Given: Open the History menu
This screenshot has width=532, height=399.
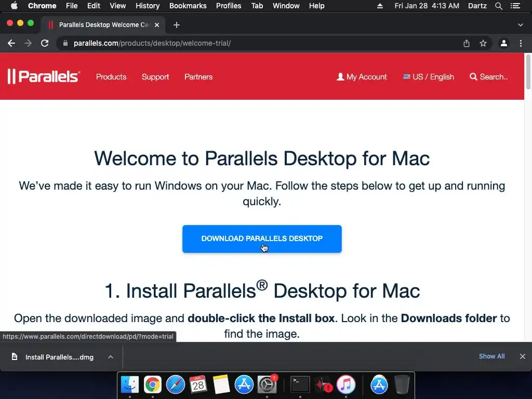Looking at the screenshot, I should tap(148, 6).
